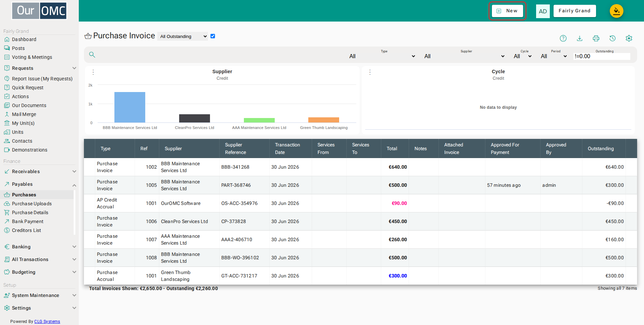644x325 pixels.
Task: Open Purchase Uploads page
Action: click(x=32, y=204)
